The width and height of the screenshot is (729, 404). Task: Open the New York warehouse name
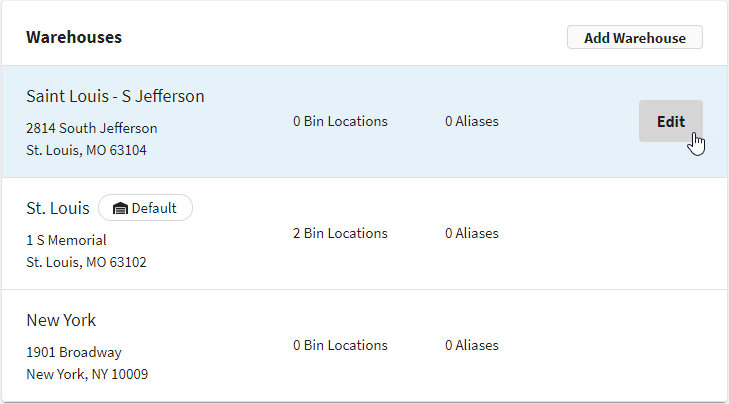pos(61,320)
